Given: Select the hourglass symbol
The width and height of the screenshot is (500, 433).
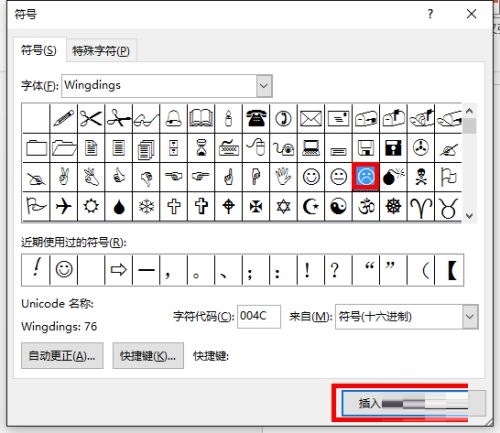Looking at the screenshot, I should click(x=201, y=148).
